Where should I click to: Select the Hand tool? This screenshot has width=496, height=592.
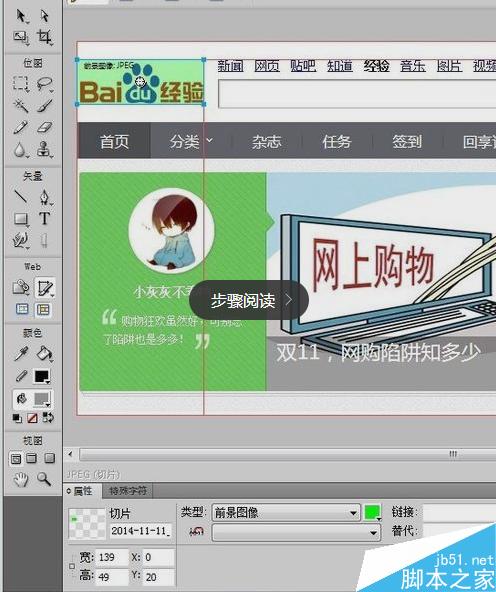click(x=21, y=479)
